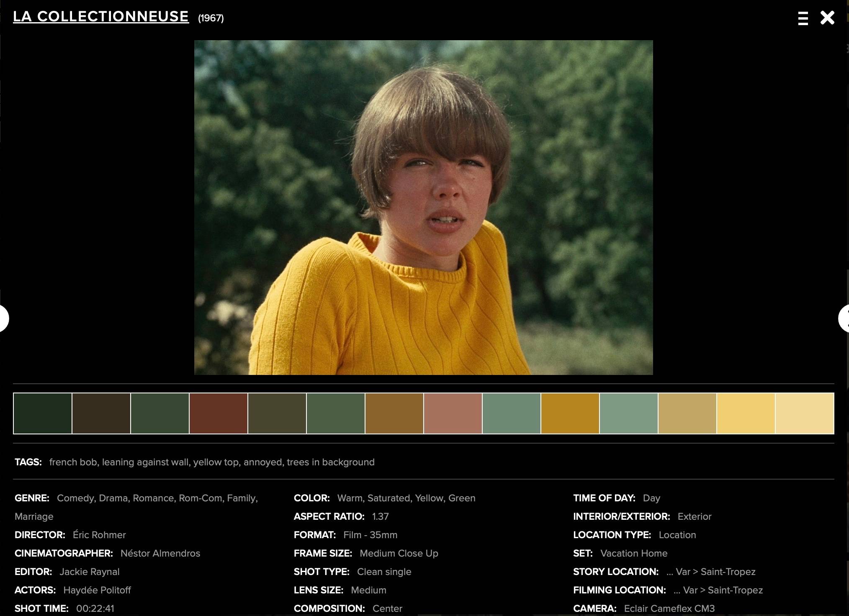Filter by location type Location

[x=677, y=535]
